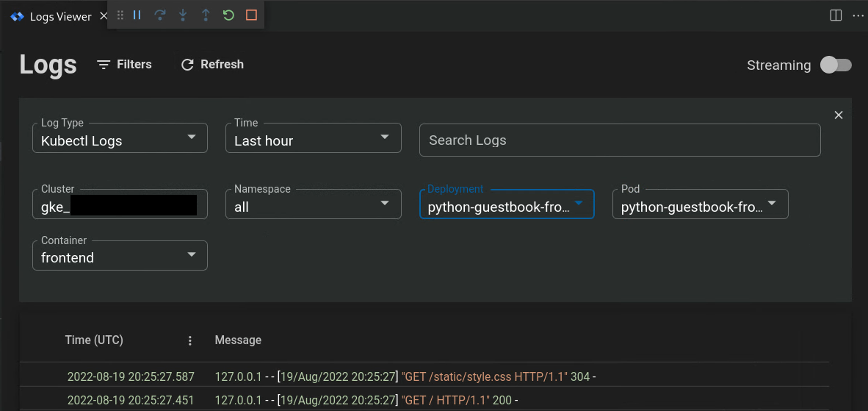Select the Logs Viewer tab

click(x=60, y=17)
